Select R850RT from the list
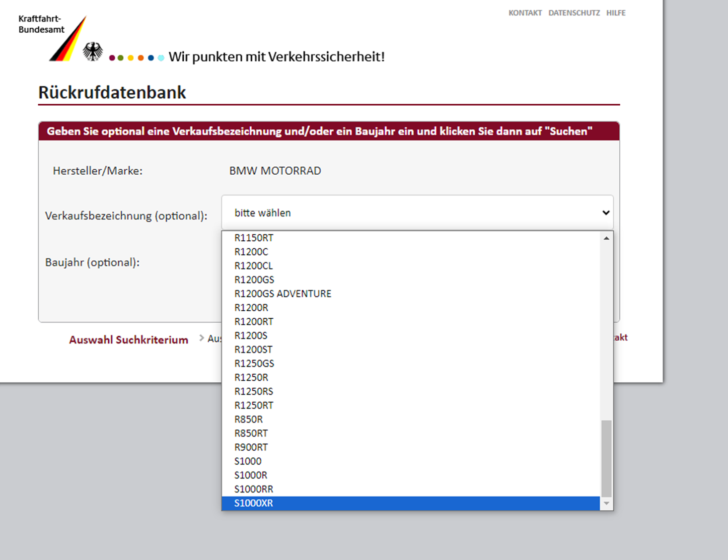Screen dimensions: 728x560 [x=411, y=433]
